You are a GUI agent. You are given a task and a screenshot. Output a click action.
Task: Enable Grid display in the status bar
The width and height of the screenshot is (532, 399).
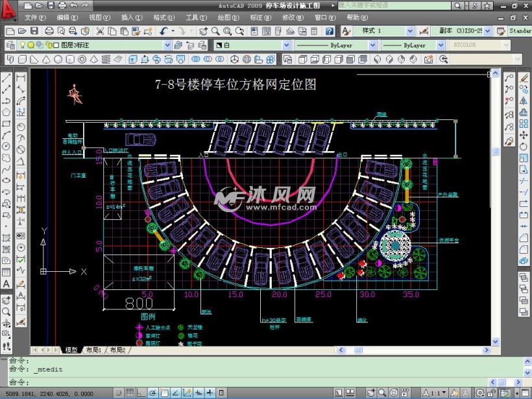(x=129, y=392)
